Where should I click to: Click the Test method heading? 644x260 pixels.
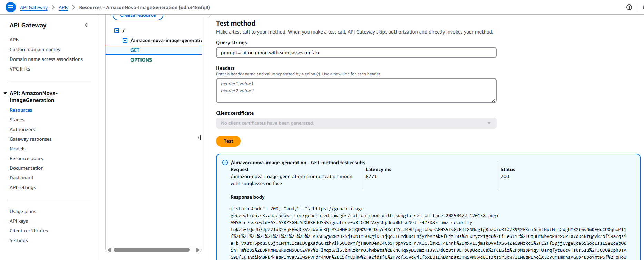(236, 23)
